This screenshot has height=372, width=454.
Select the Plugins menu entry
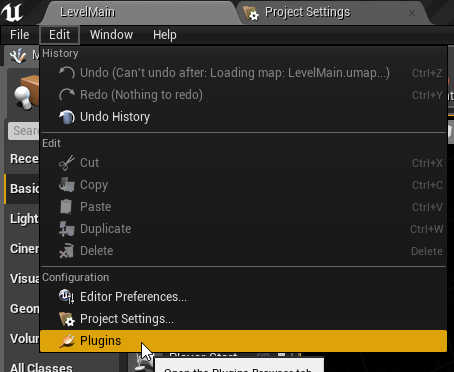243,341
